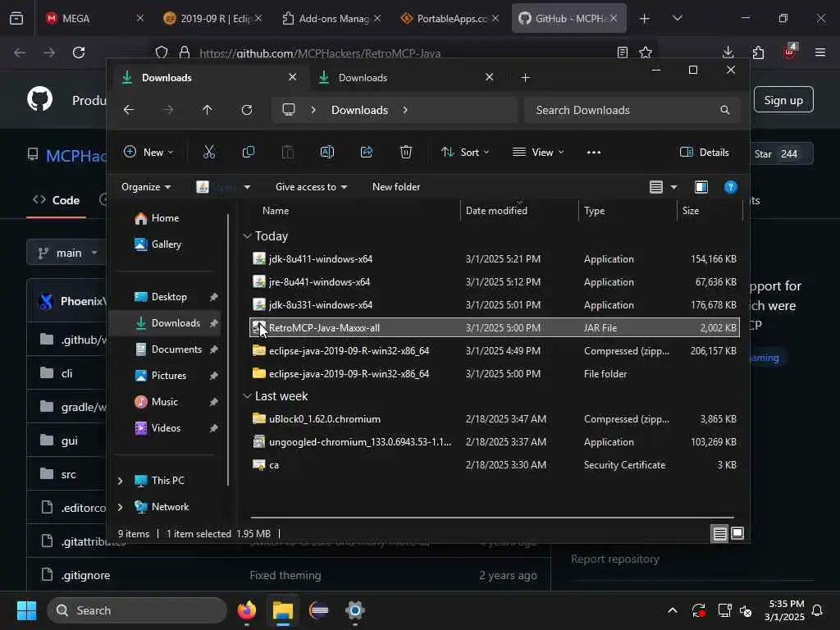Close the first Downloads tab
Viewport: 840px width, 630px height.
tap(293, 77)
